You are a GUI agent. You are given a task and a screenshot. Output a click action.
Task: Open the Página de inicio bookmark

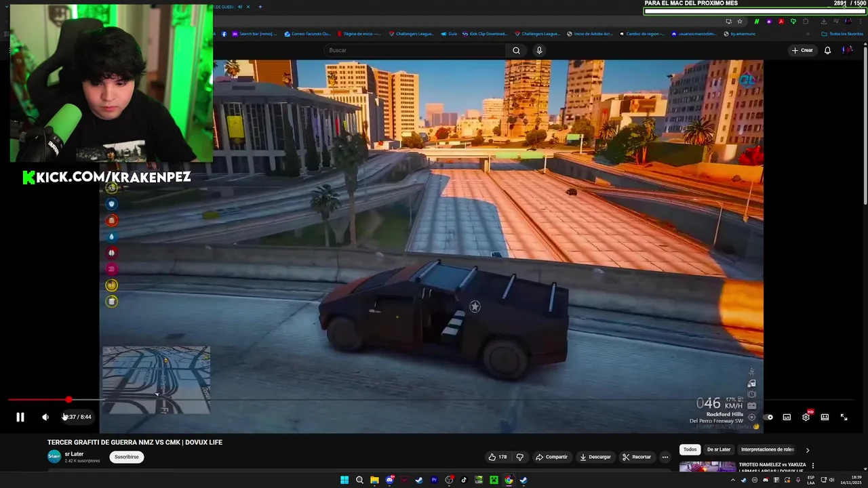pos(359,34)
